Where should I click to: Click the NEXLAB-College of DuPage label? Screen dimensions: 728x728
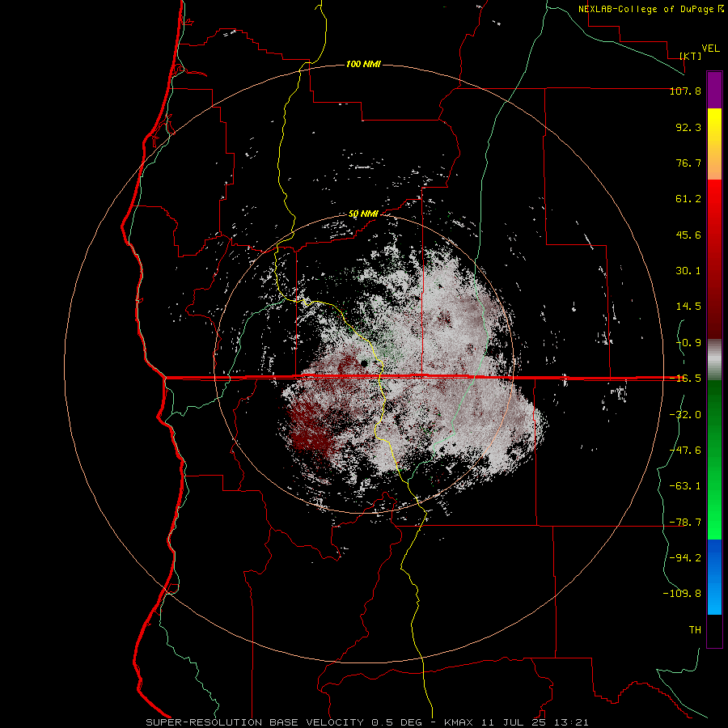(650, 9)
